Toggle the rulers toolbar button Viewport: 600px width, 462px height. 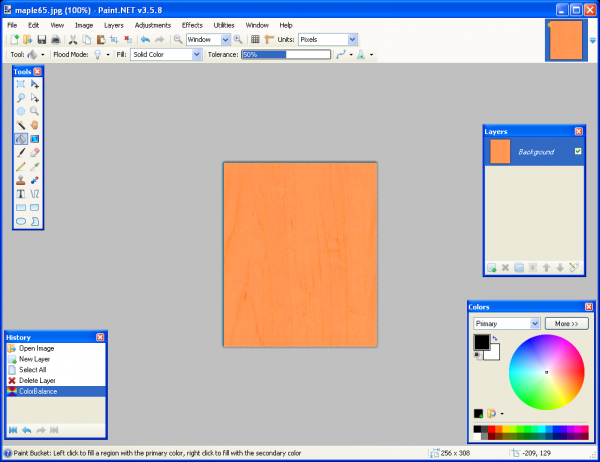tap(269, 39)
